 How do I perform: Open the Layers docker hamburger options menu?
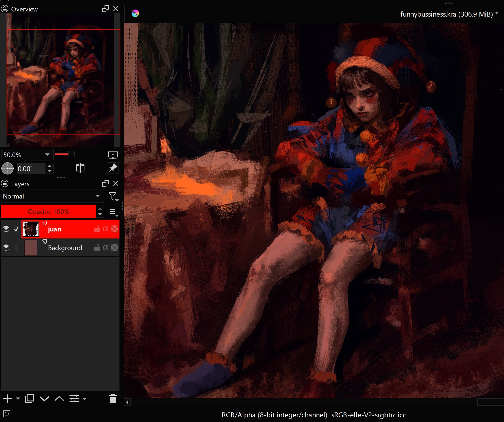(x=114, y=212)
